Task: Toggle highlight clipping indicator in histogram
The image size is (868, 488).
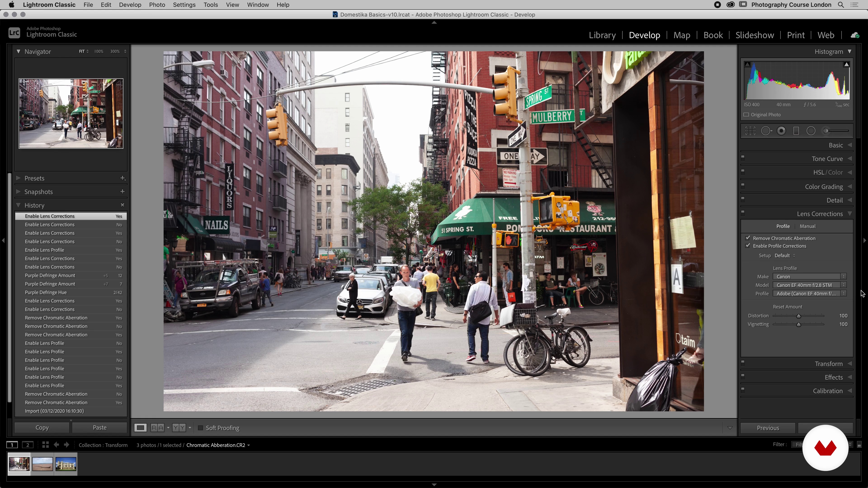Action: (847, 64)
